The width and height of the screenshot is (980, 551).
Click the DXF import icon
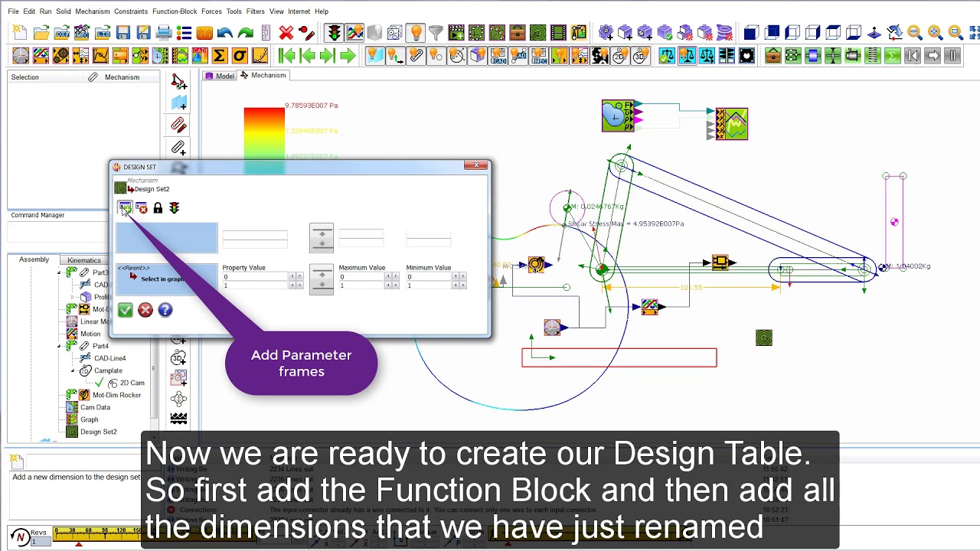click(61, 33)
